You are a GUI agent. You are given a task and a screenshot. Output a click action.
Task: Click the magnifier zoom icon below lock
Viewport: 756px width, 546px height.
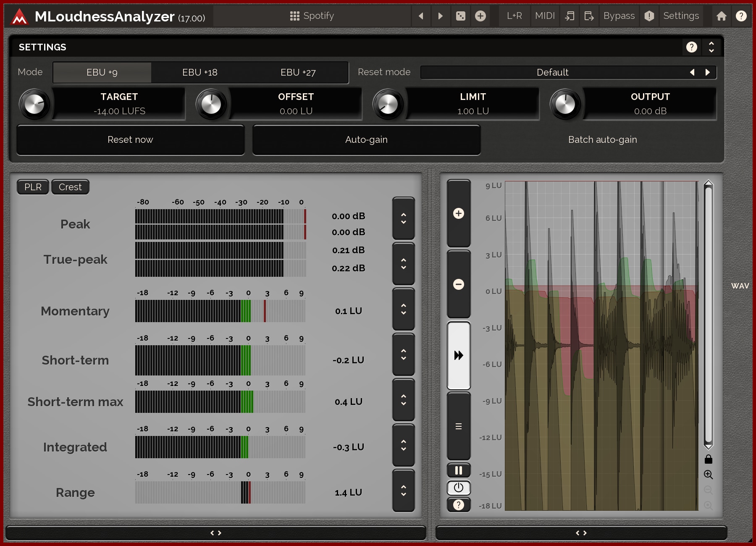tap(708, 475)
